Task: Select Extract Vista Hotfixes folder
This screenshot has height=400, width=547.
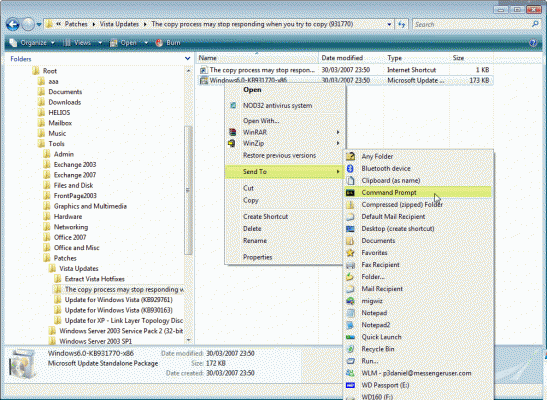Action: click(x=95, y=279)
